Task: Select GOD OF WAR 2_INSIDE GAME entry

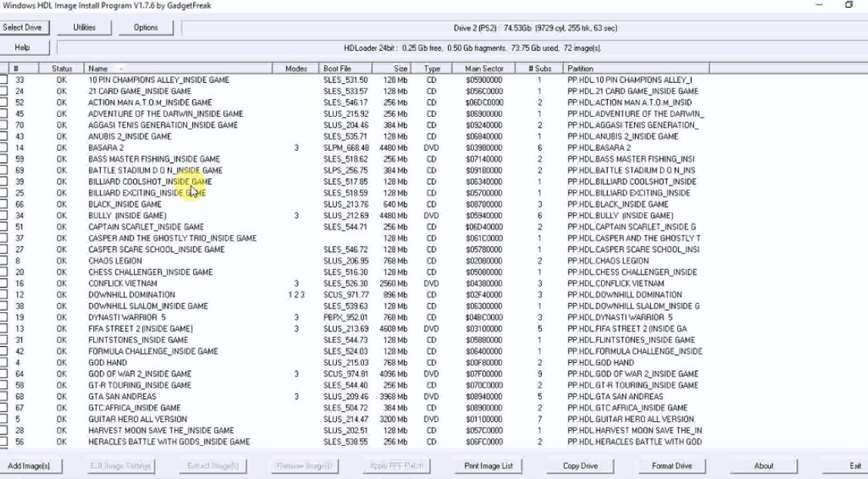Action: click(x=139, y=374)
